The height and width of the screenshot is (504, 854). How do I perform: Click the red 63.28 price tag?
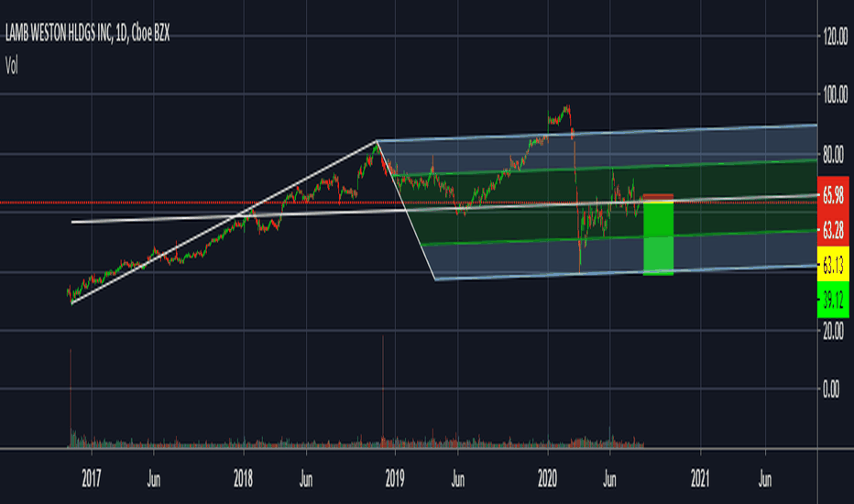[833, 230]
